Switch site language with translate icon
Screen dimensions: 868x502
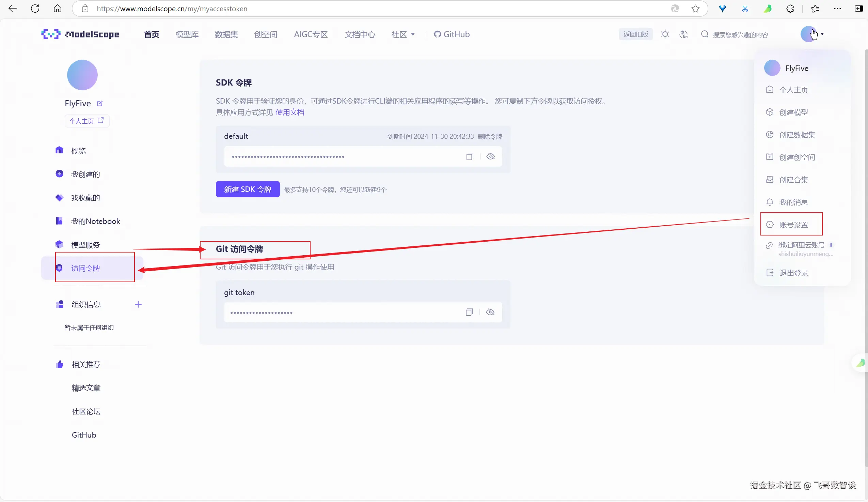[x=683, y=34]
